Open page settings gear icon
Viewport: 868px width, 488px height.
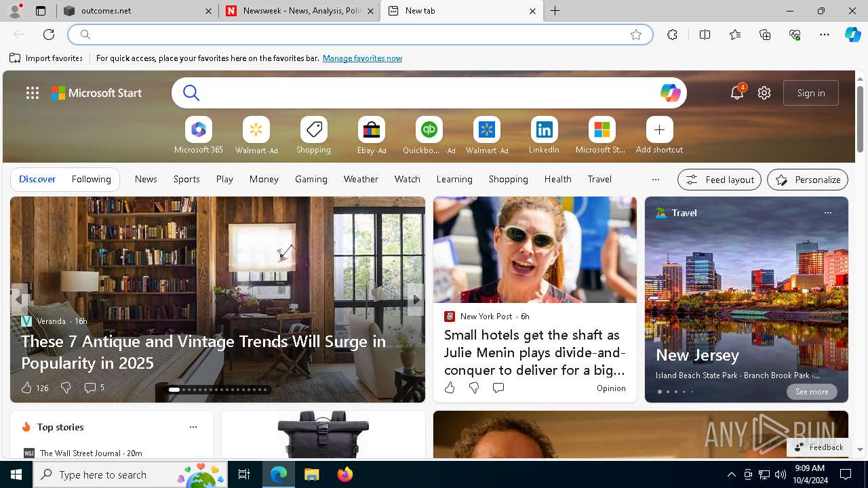coord(764,93)
